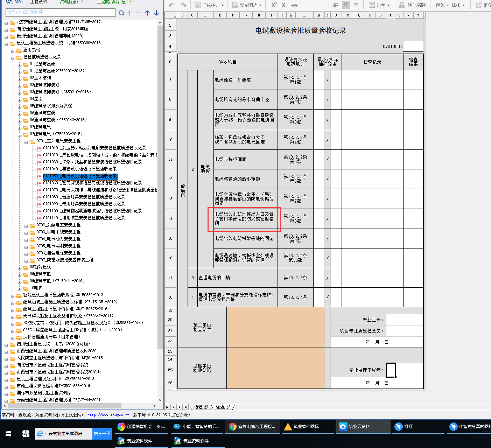Select 07011101_接地装置安装 tree item
This screenshot has width=491, height=448.
(84, 218)
